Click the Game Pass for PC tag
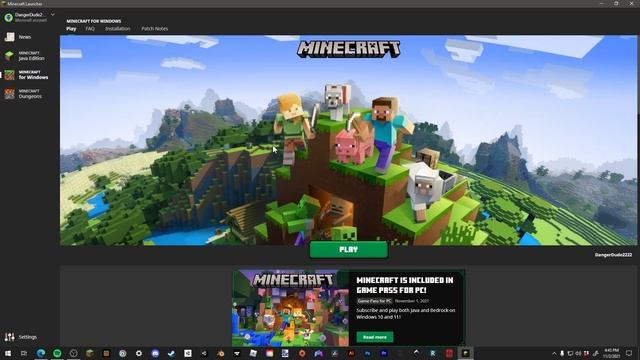Image resolution: width=640 pixels, height=360 pixels. [374, 301]
